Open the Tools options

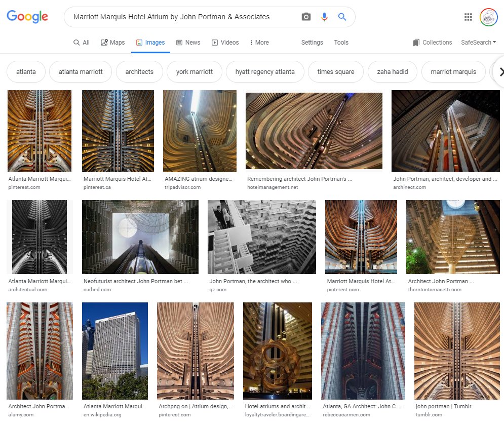click(341, 43)
